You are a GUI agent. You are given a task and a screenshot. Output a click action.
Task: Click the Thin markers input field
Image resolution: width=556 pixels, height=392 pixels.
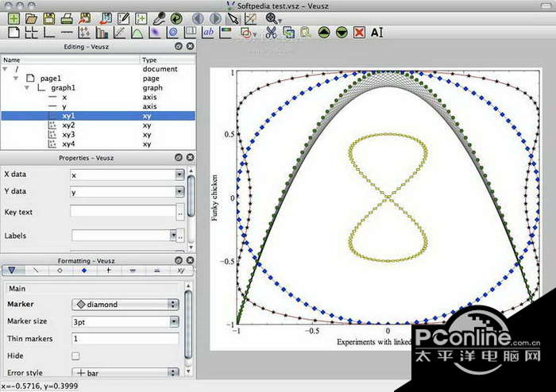coord(125,339)
